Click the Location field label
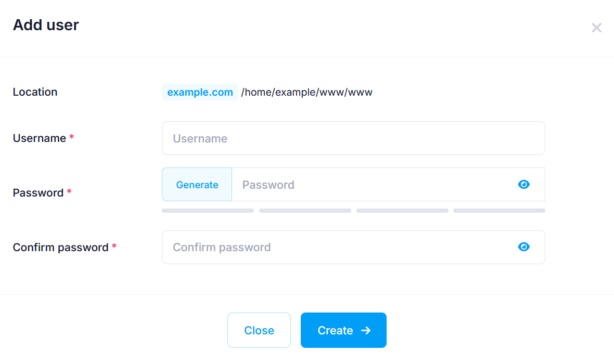Viewport: 614px width, 364px height. 35,92
